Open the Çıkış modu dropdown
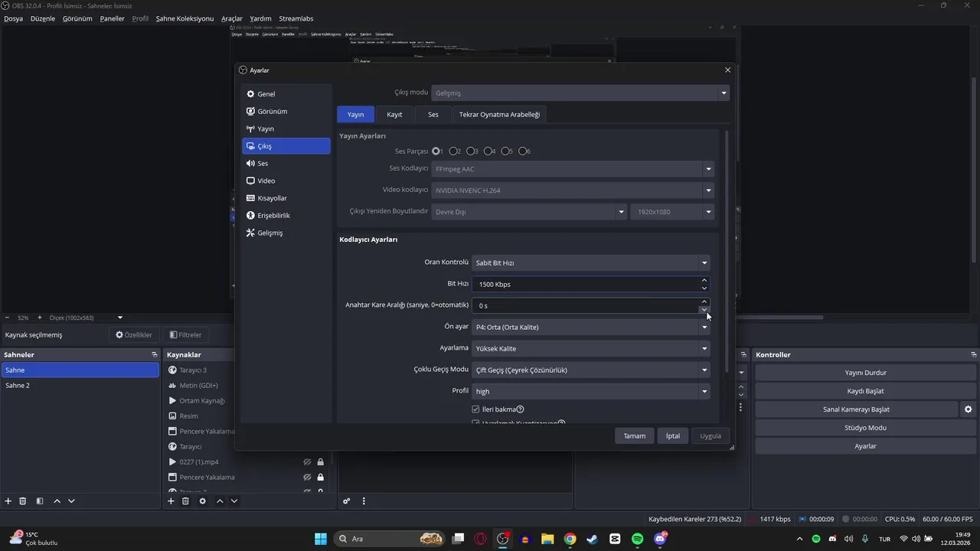This screenshot has height=551, width=980. pos(580,93)
